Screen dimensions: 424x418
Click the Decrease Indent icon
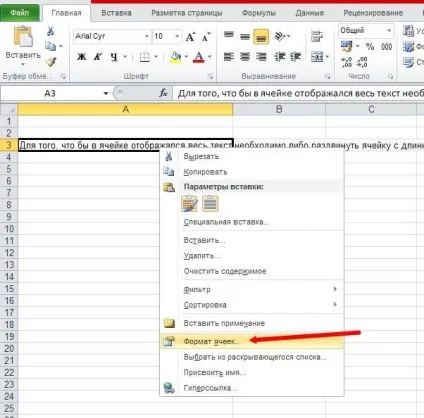pyautogui.click(x=279, y=57)
